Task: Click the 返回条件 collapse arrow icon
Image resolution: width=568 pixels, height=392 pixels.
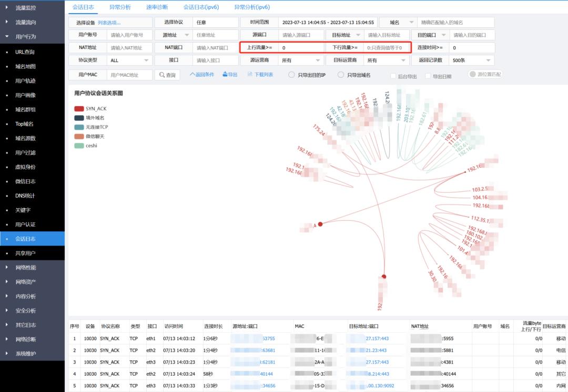Action: (x=192, y=75)
